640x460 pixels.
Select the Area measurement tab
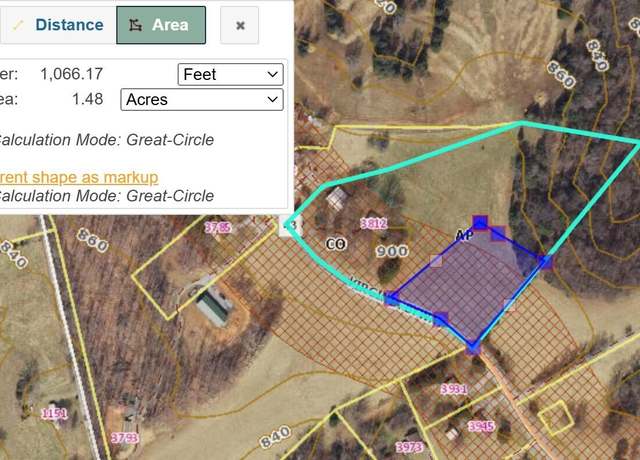[x=161, y=25]
